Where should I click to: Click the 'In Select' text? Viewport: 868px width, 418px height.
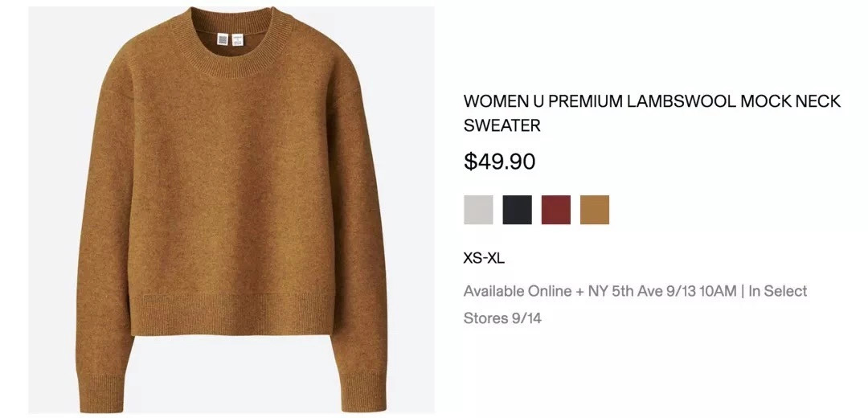coord(778,291)
